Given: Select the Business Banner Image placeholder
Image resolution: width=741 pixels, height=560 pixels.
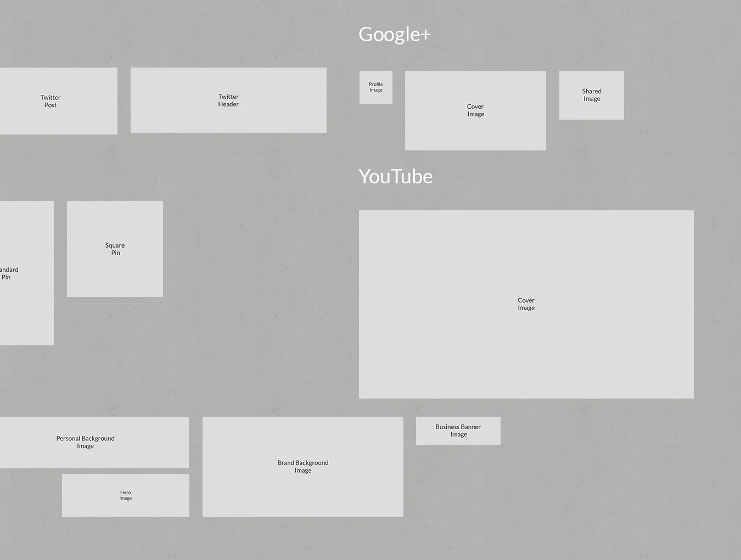Looking at the screenshot, I should [x=458, y=431].
